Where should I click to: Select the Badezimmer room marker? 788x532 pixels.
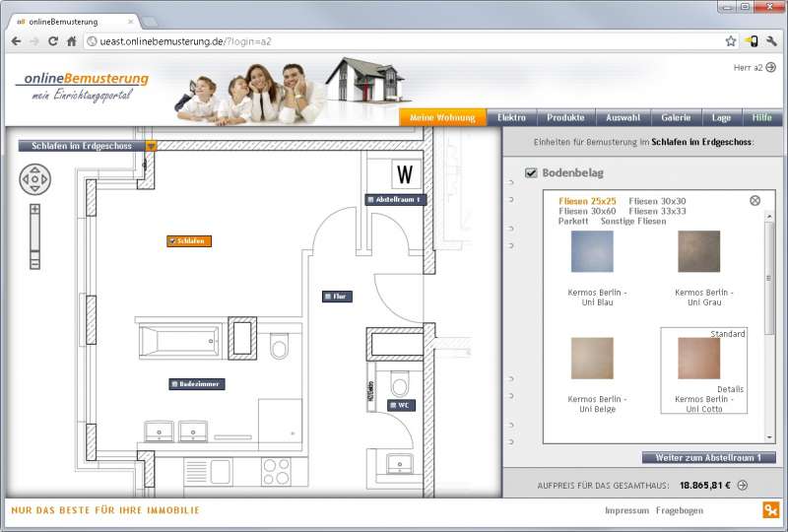(197, 384)
